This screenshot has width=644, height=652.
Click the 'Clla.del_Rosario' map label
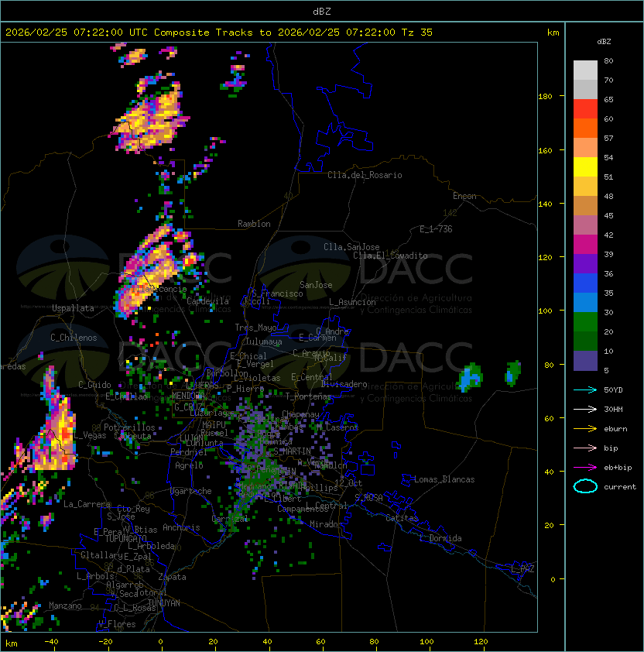coord(365,175)
